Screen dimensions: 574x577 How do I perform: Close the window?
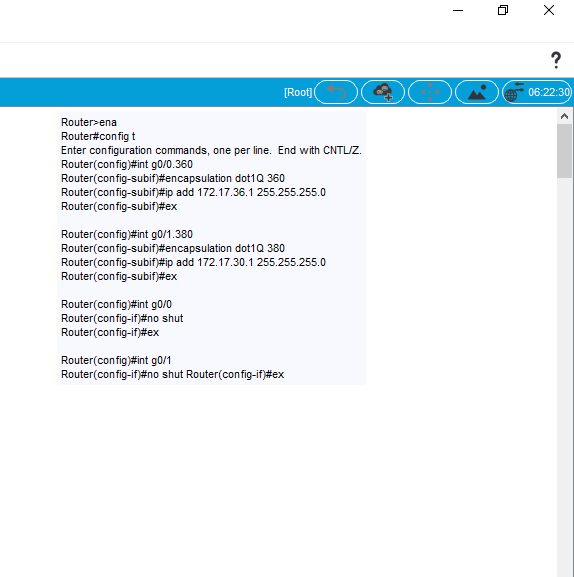549,10
